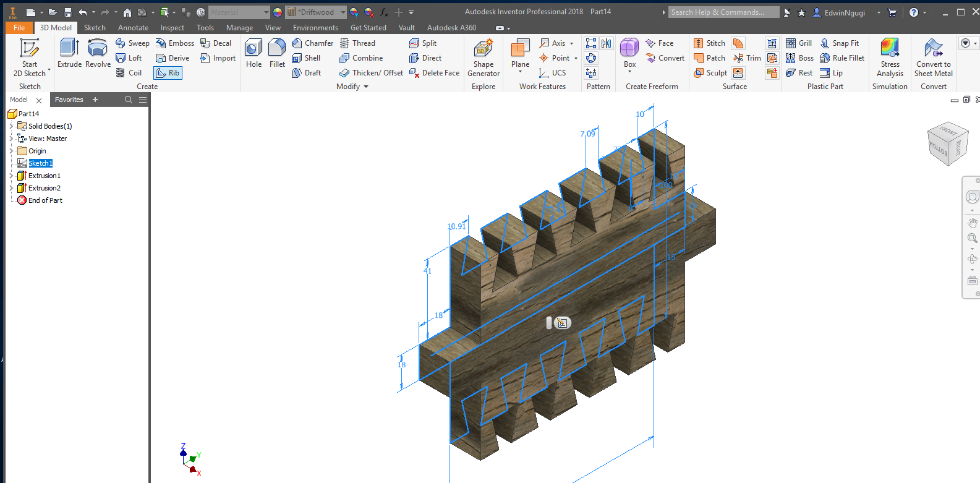980x483 pixels.
Task: Open the Modify panel dropdown
Action: click(366, 87)
